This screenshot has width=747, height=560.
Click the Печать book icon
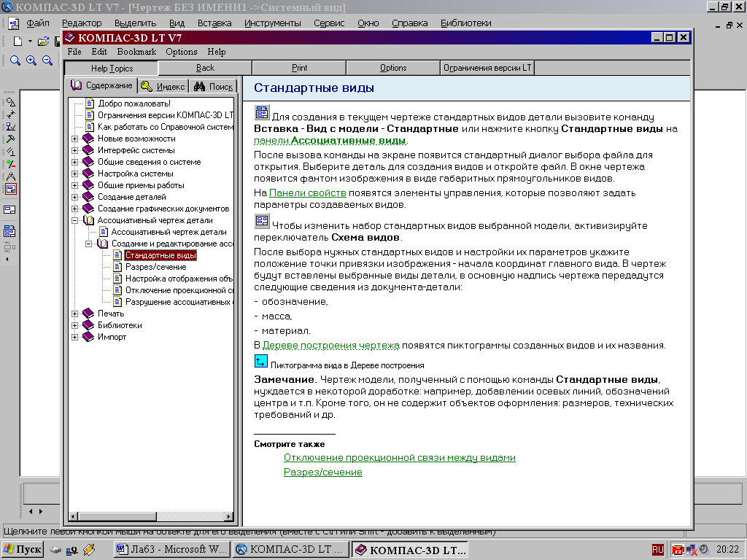click(x=88, y=314)
